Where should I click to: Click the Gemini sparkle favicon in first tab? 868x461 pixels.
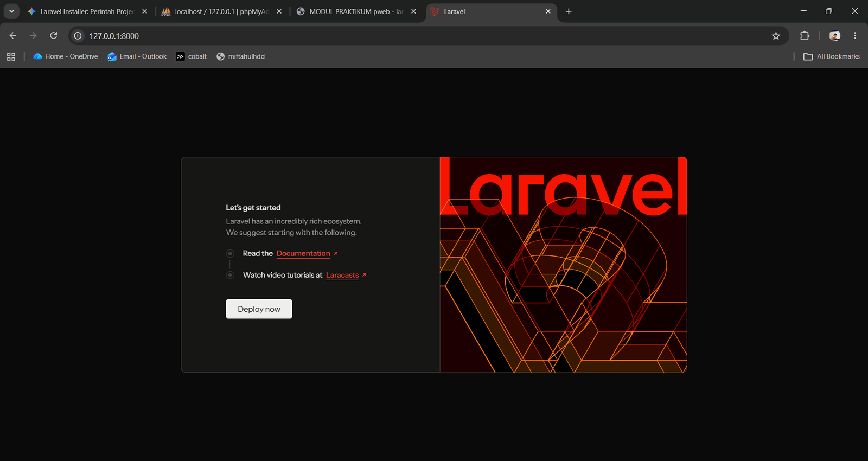tap(31, 11)
